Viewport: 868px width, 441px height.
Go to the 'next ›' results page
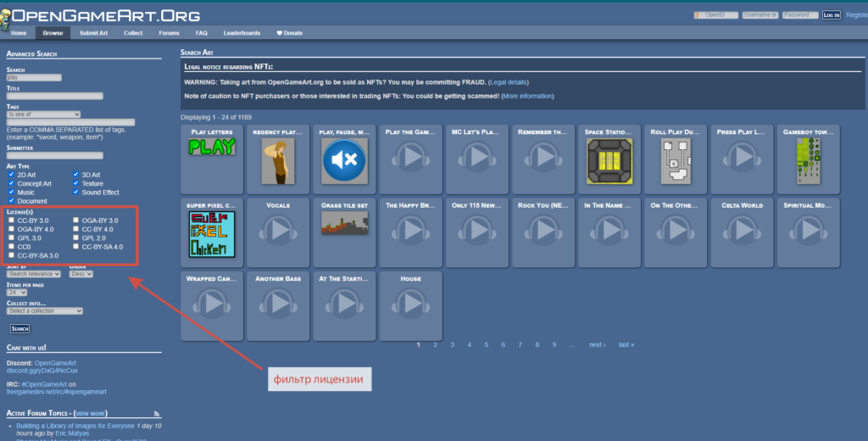click(x=598, y=344)
